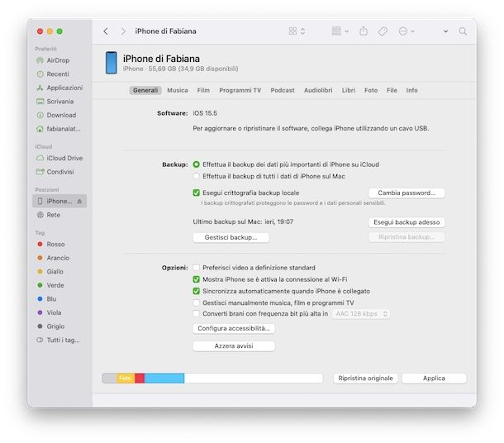Open the More actions ellipsis icon
This screenshot has width=504, height=443.
402,31
